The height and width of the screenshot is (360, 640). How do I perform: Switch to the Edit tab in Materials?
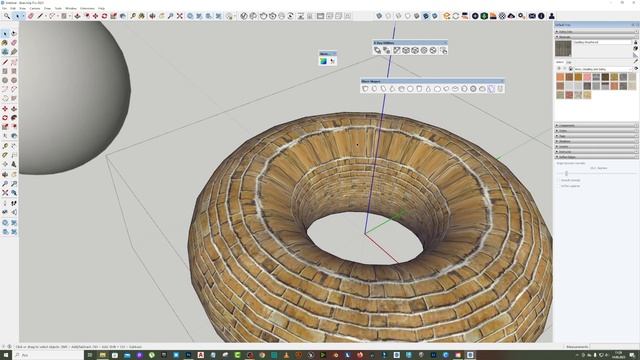coord(569,62)
